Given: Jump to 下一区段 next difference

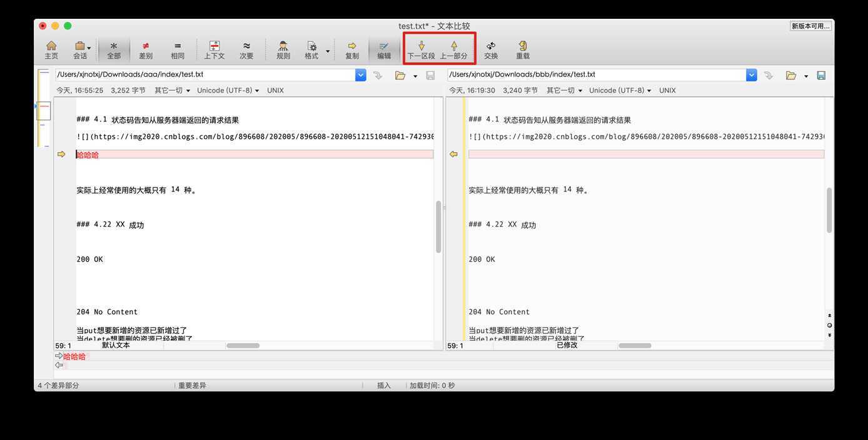Looking at the screenshot, I should tap(421, 50).
